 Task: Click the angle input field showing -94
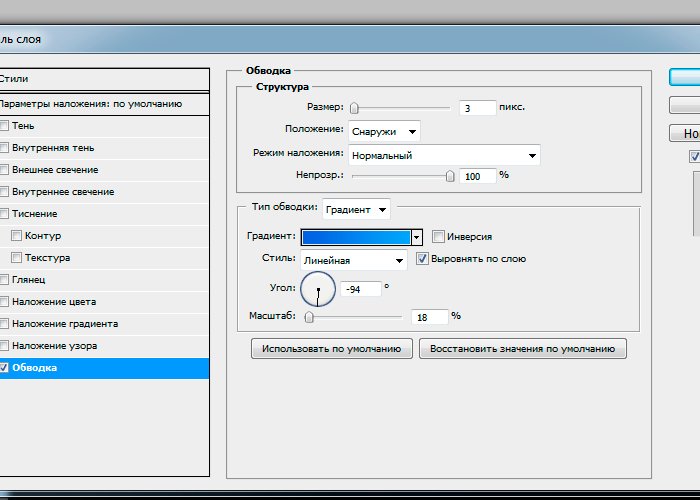coord(361,289)
